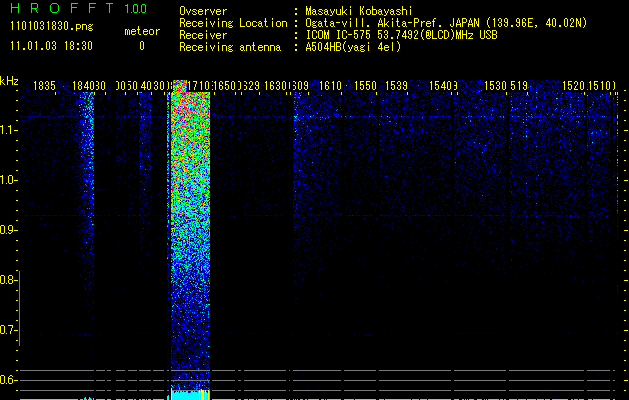629x400 pixels.
Task: Select the observer name Masayuki Kobayashi
Action: click(359, 11)
